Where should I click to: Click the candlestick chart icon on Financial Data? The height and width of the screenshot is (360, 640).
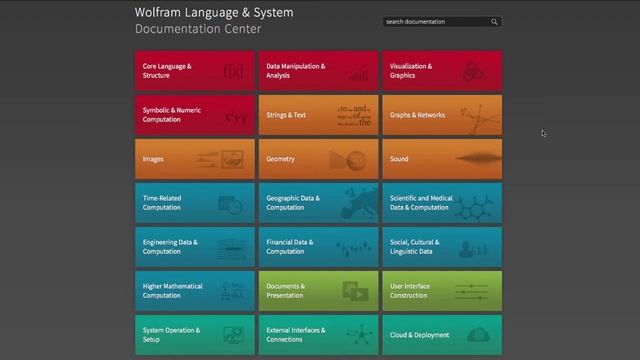click(354, 248)
